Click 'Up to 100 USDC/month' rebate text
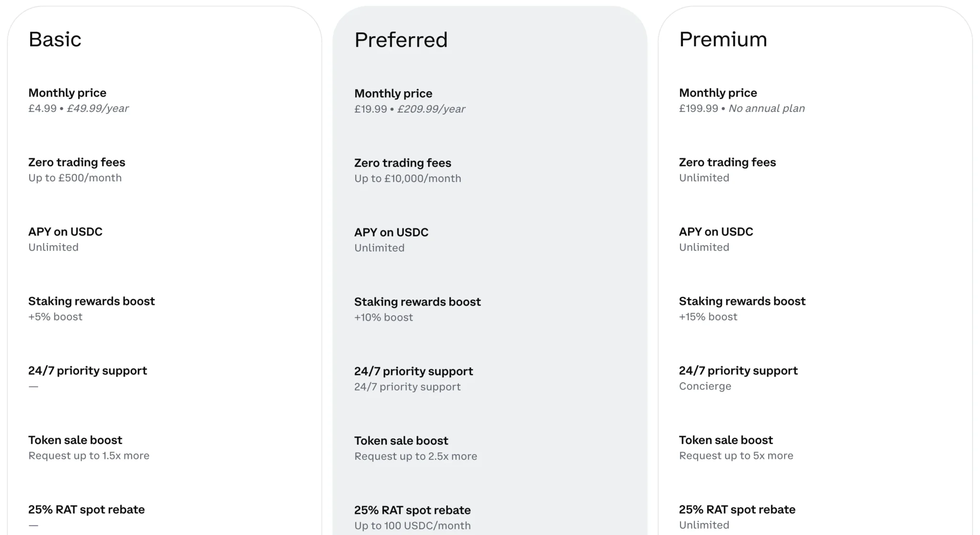980x535 pixels. (412, 525)
